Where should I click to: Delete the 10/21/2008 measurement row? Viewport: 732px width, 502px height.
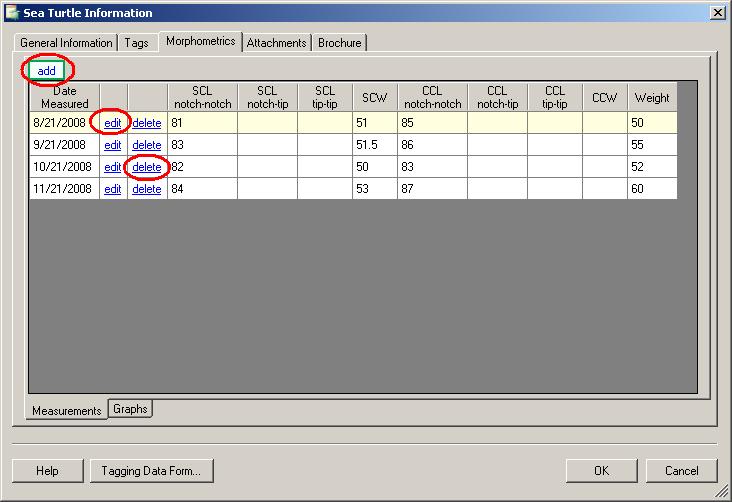(147, 167)
